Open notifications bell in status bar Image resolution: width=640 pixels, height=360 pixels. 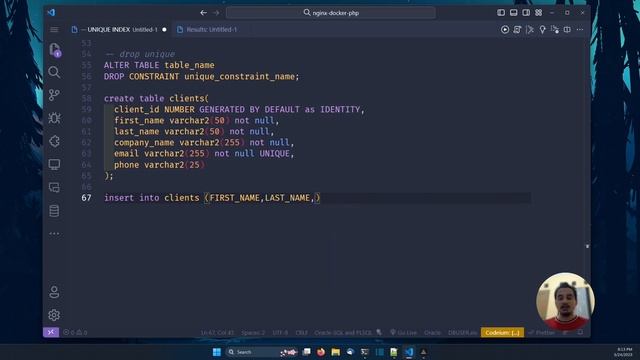[580, 333]
